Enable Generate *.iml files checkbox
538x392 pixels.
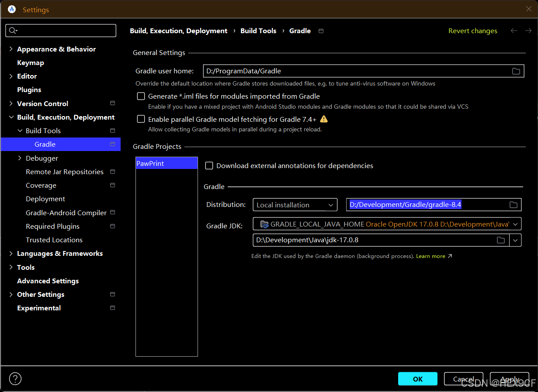tap(141, 96)
